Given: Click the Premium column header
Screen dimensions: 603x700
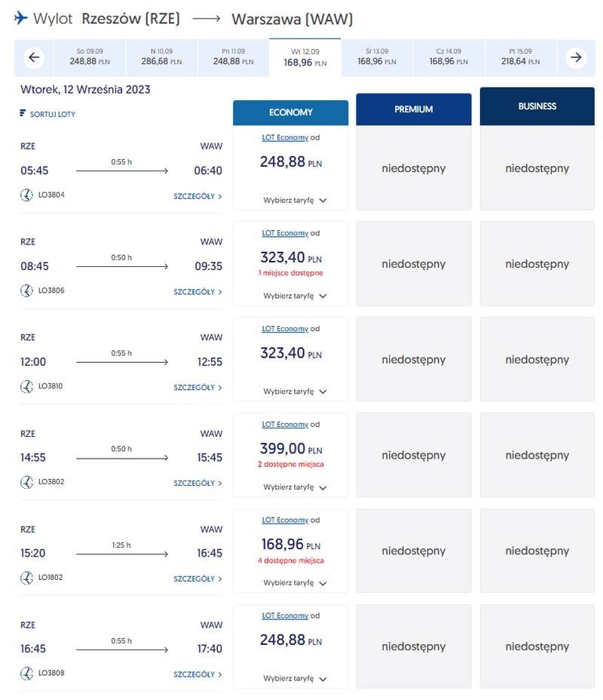Looking at the screenshot, I should click(414, 109).
